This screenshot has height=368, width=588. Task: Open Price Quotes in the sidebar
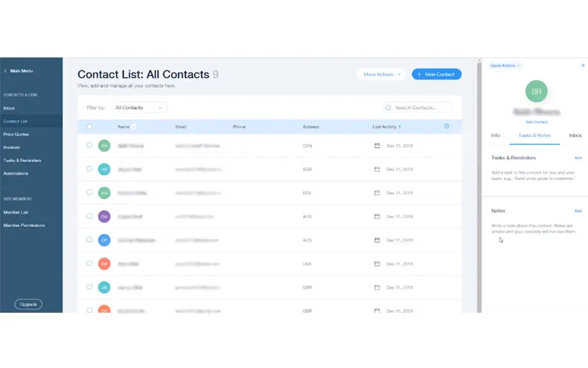[x=16, y=134]
